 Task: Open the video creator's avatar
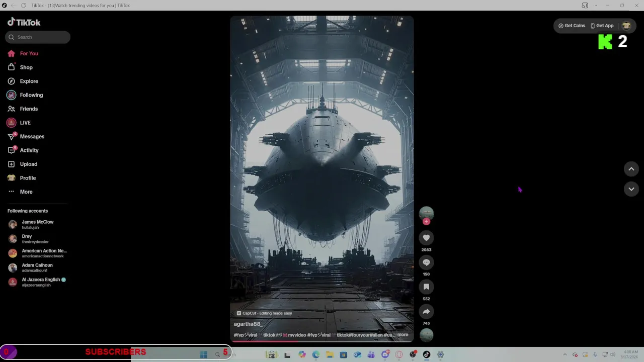[426, 213]
